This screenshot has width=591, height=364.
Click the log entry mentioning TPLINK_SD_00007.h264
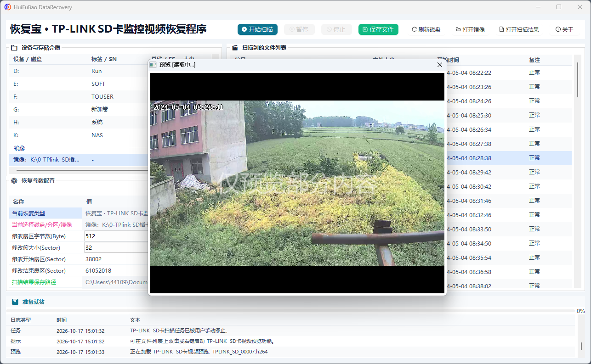pyautogui.click(x=291, y=352)
